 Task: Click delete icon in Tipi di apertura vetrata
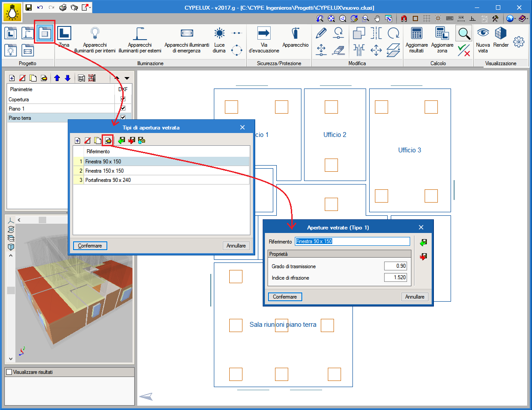click(88, 140)
